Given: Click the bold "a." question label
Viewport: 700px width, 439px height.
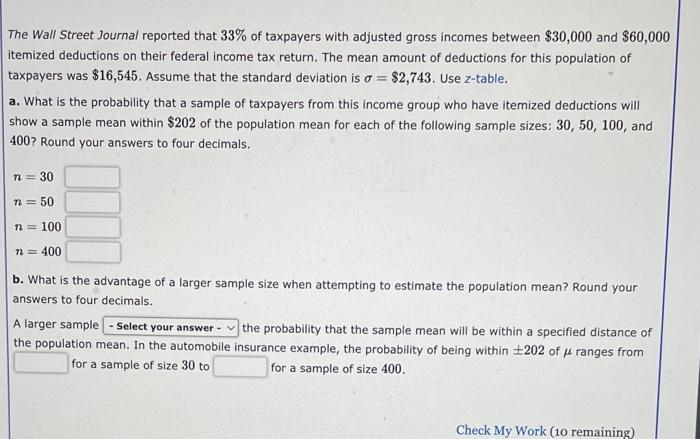Looking at the screenshot, I should click(13, 108).
